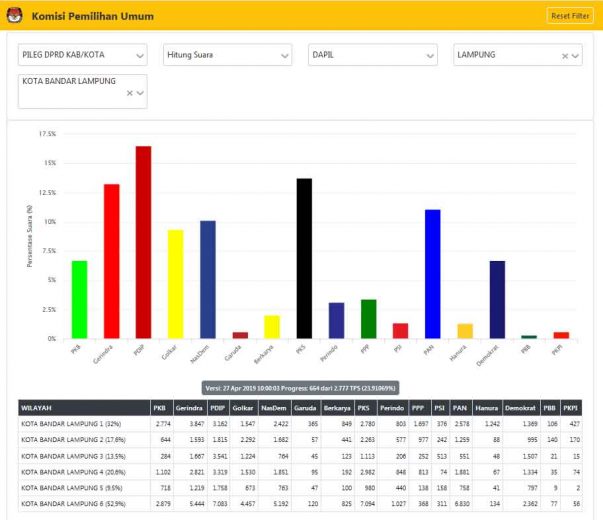Click the dark blue NasDem bar
This screenshot has width=603, height=520.
coord(207,279)
